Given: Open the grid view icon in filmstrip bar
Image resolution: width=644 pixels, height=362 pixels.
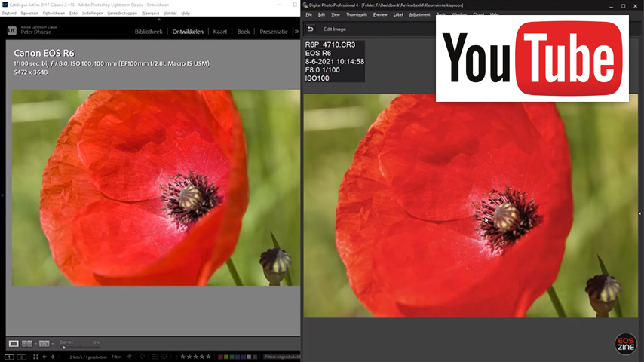Looking at the screenshot, I should [34, 357].
